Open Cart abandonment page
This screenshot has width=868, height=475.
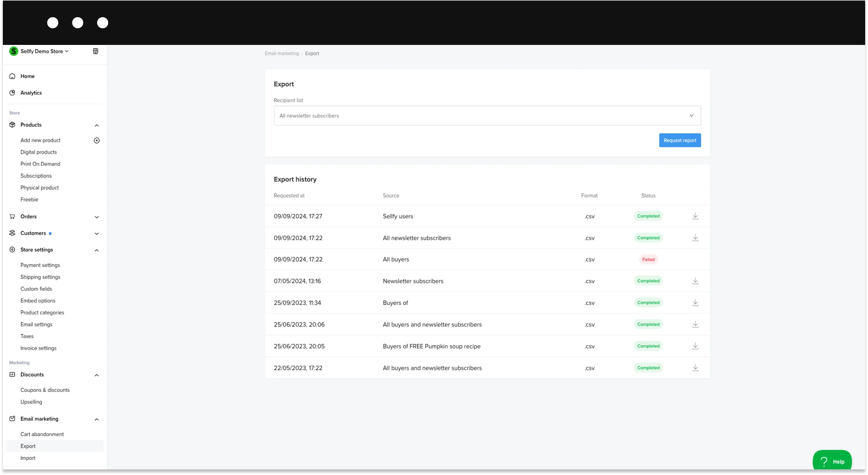pyautogui.click(x=42, y=434)
